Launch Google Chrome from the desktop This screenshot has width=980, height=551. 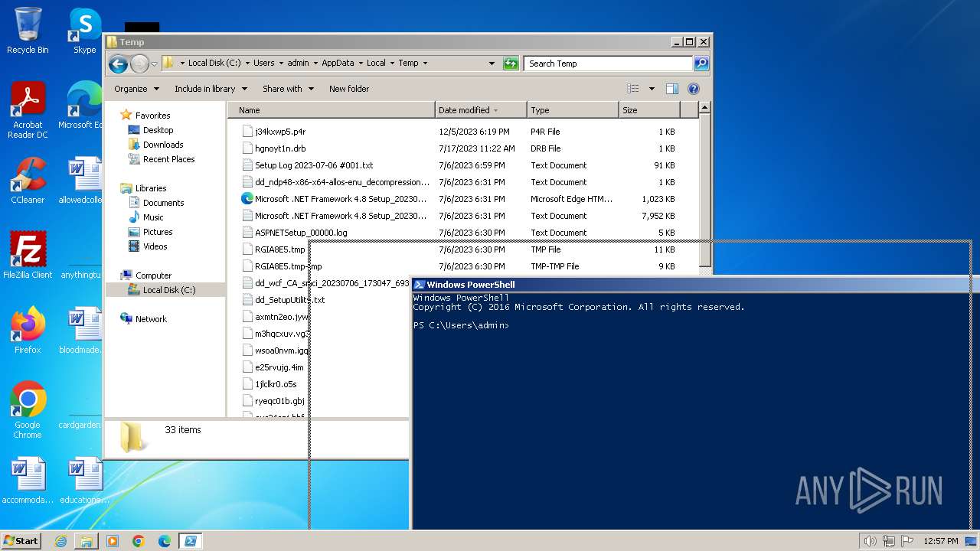point(28,410)
